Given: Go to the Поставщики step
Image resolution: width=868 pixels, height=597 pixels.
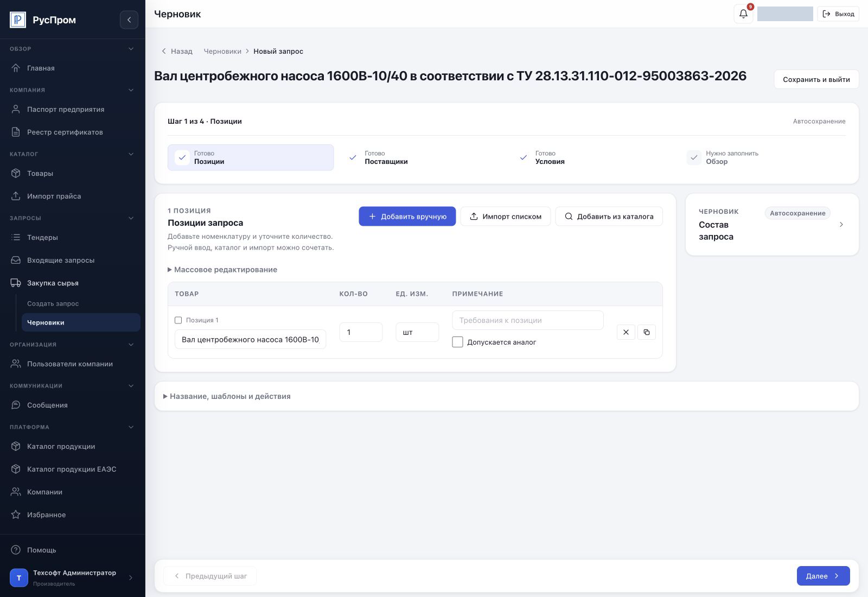Looking at the screenshot, I should [x=421, y=157].
